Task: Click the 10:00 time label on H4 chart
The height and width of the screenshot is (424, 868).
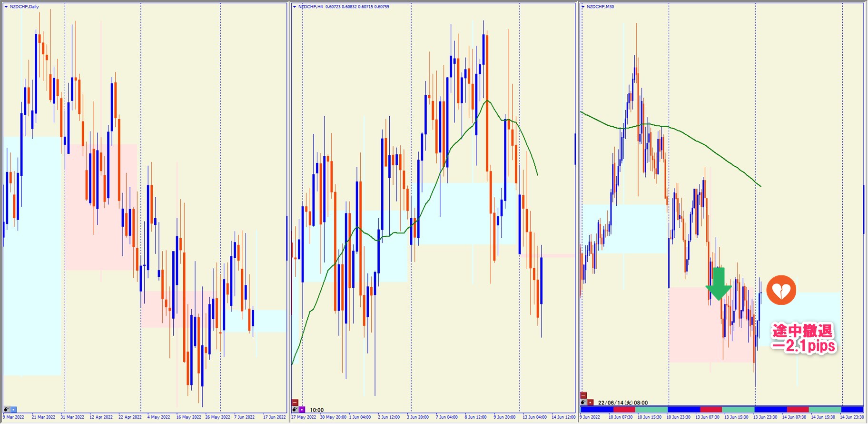Action: click(316, 410)
